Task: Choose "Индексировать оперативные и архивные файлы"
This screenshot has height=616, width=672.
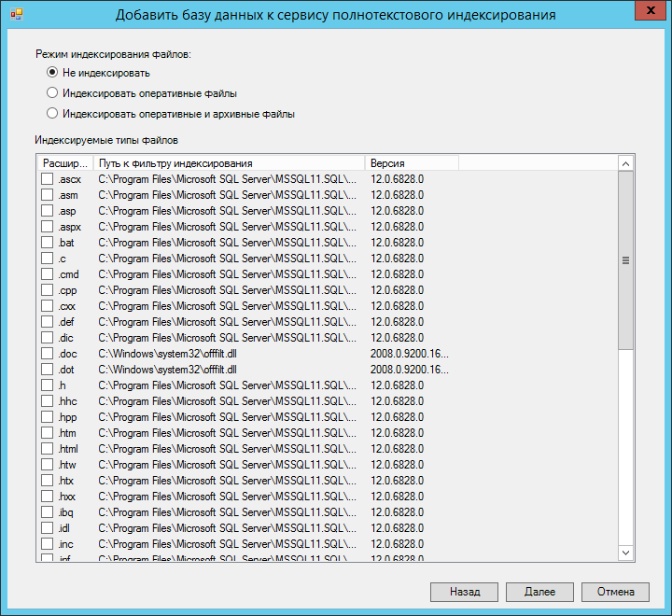Action: point(52,114)
